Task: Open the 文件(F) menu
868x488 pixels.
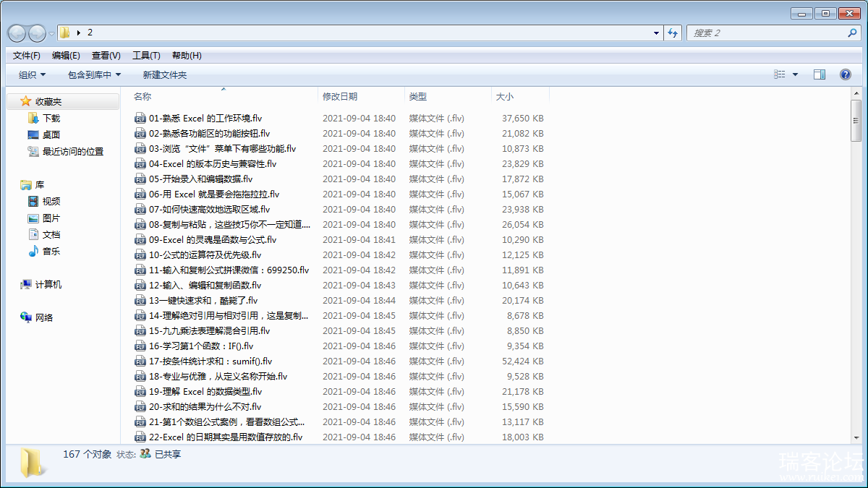Action: [x=27, y=56]
